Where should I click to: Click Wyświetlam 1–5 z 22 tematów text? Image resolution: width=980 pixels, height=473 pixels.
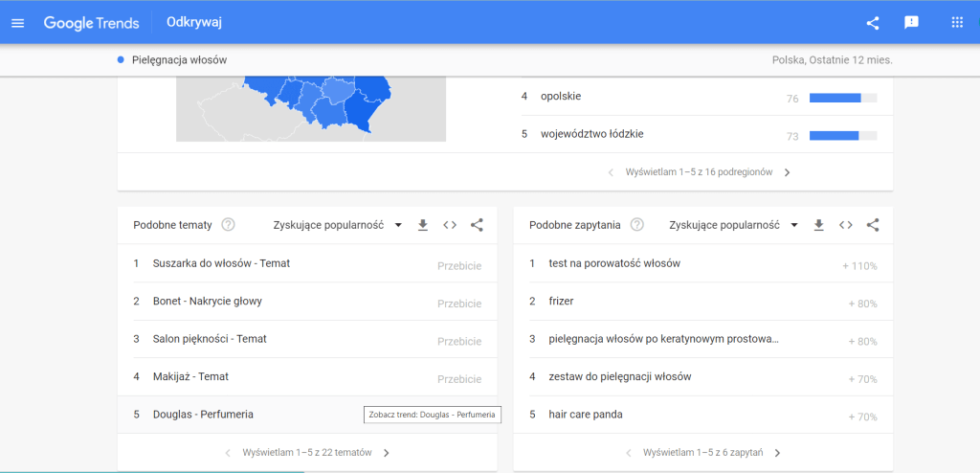click(307, 452)
